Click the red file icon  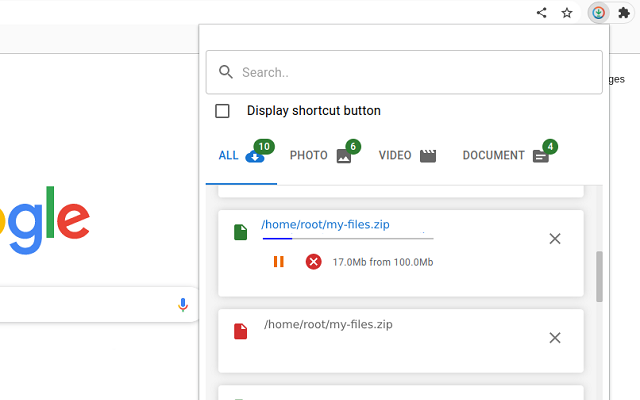click(240, 331)
